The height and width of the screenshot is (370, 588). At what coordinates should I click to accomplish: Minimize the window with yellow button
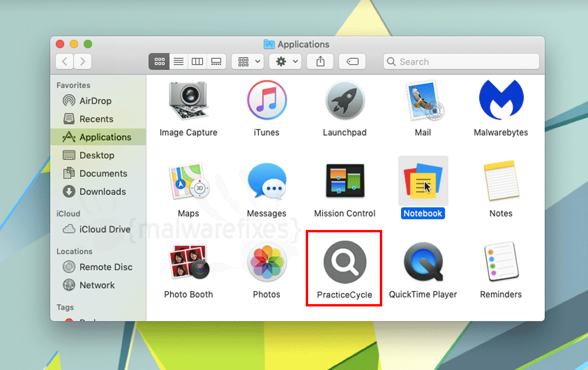[74, 44]
